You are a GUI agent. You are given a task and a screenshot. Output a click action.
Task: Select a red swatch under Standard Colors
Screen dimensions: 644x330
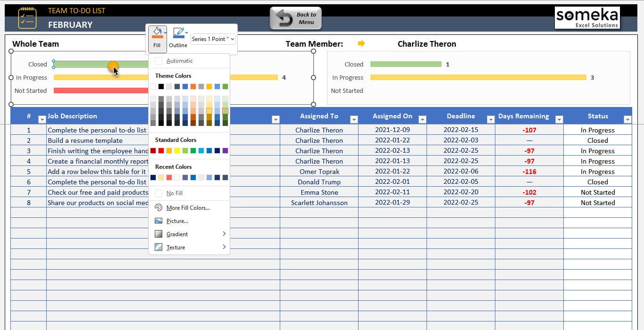tap(152, 149)
